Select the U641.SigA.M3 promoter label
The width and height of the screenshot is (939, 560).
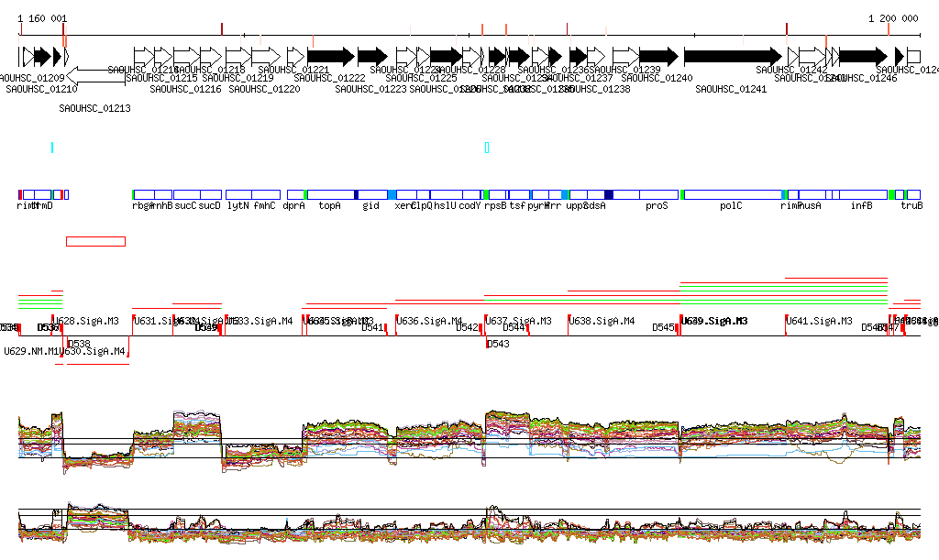821,321
